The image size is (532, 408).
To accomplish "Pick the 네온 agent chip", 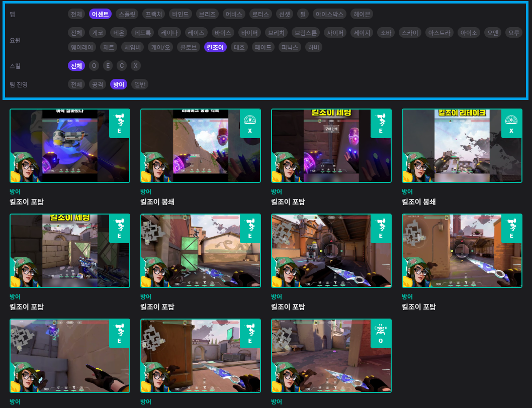I will 119,33.
